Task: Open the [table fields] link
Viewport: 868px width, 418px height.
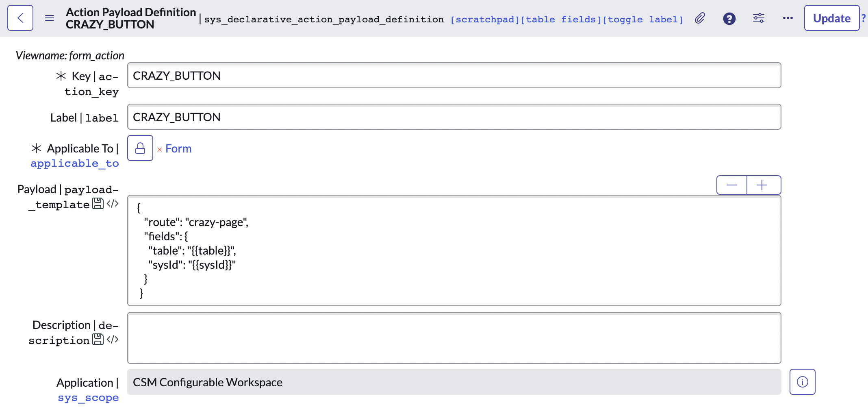Action: [561, 20]
